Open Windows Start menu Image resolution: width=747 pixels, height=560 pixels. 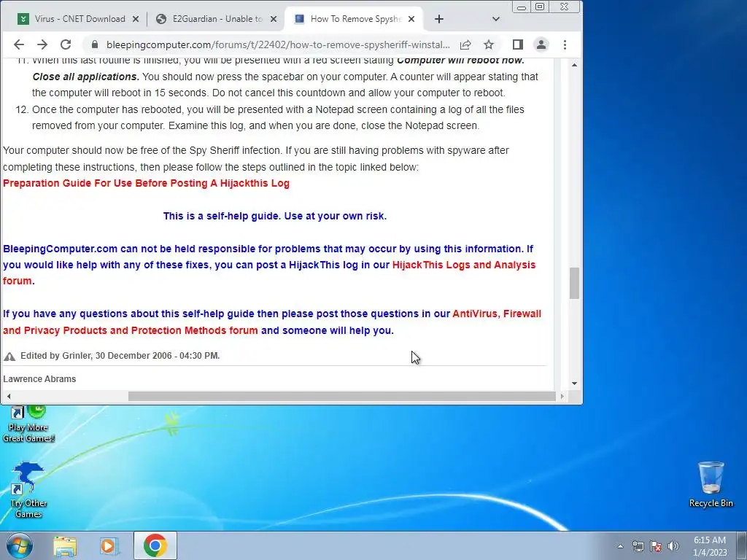(20, 545)
